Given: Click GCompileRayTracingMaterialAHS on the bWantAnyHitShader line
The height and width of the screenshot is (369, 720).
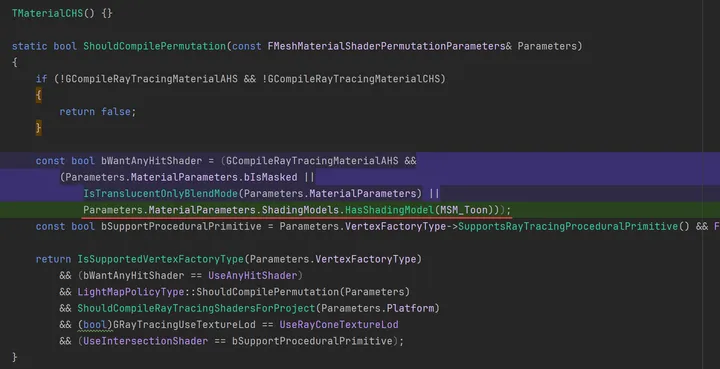Looking at the screenshot, I should [x=312, y=161].
